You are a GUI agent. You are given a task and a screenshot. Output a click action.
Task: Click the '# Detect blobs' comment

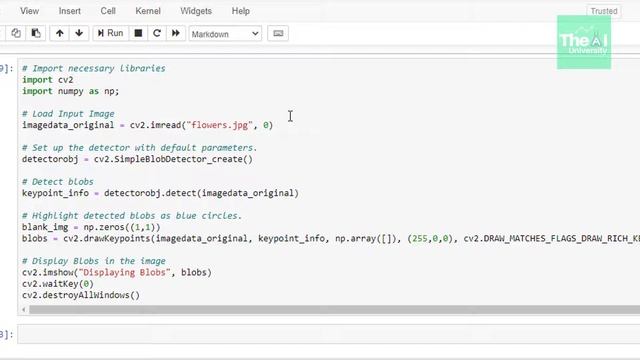point(58,182)
